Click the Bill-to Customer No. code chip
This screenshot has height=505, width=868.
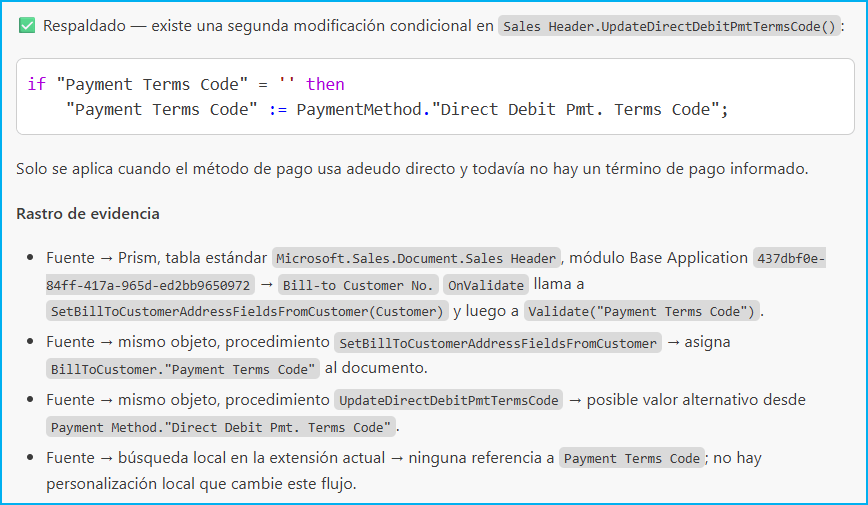pyautogui.click(x=358, y=285)
